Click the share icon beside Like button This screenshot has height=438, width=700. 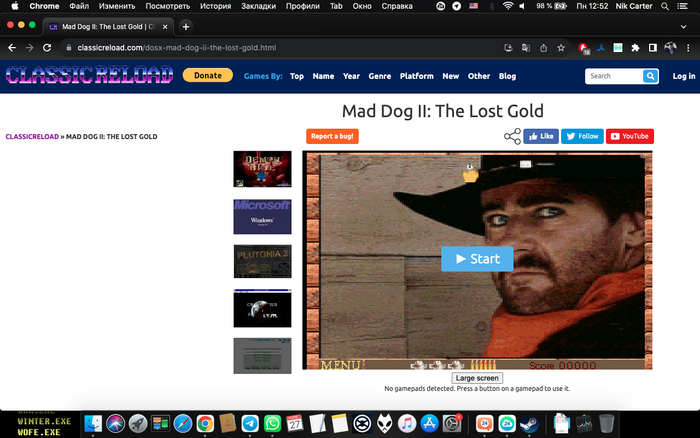(x=512, y=136)
